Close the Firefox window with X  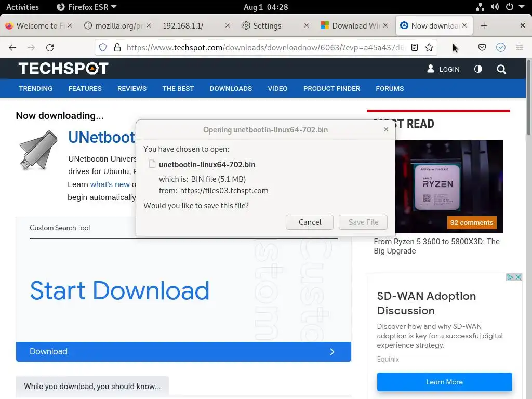523,25
